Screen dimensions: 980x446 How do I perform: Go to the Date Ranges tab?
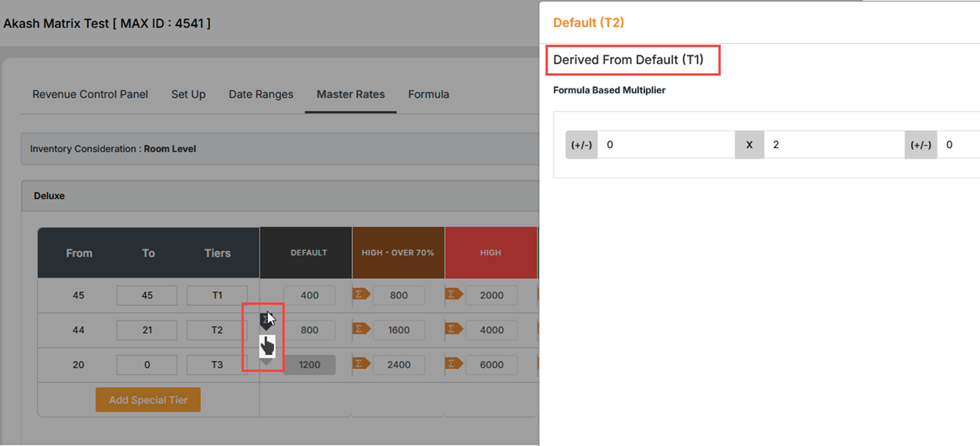click(x=261, y=95)
